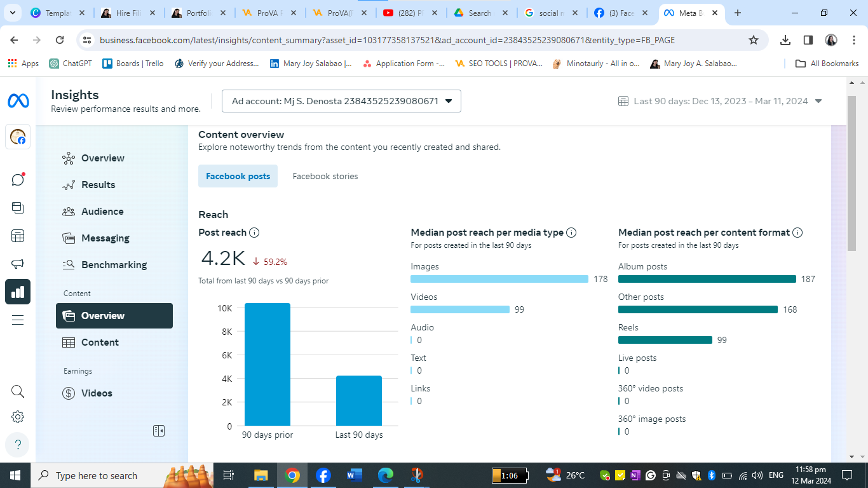868x488 pixels.
Task: Switch to the Facebook browser tab
Action: [x=621, y=13]
